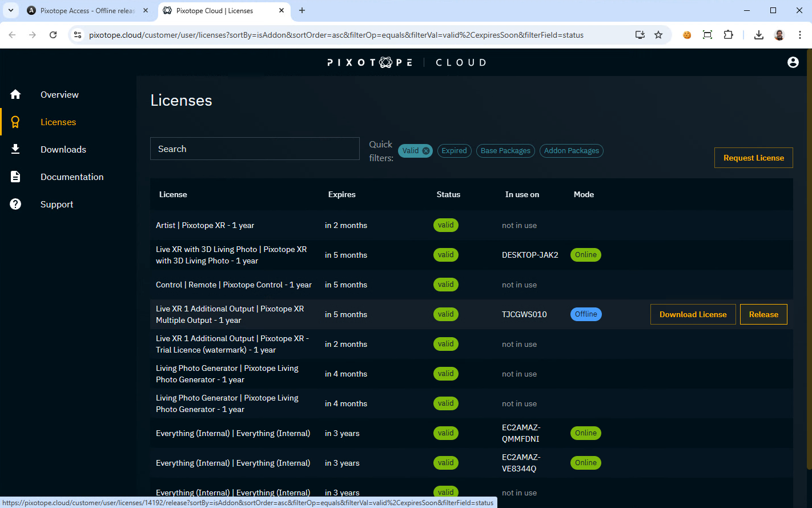This screenshot has height=508, width=812.
Task: Toggle the Addon Packages filter
Action: click(x=571, y=150)
